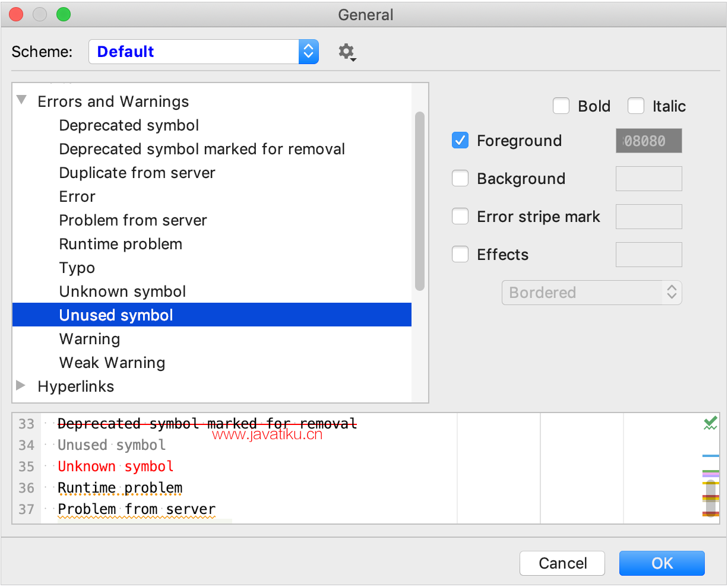Click the Hyperlinks tree label
The image size is (728, 587).
(x=76, y=386)
